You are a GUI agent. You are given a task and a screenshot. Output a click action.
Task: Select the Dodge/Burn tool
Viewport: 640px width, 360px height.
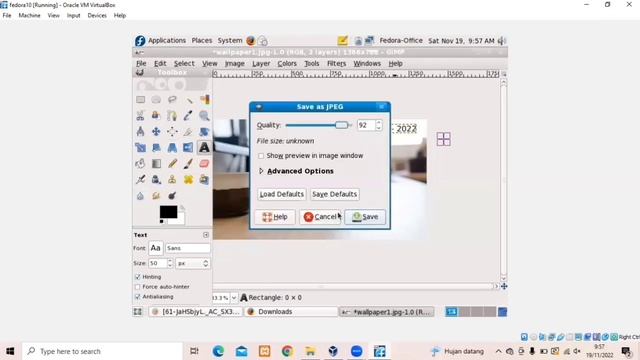pyautogui.click(x=172, y=196)
